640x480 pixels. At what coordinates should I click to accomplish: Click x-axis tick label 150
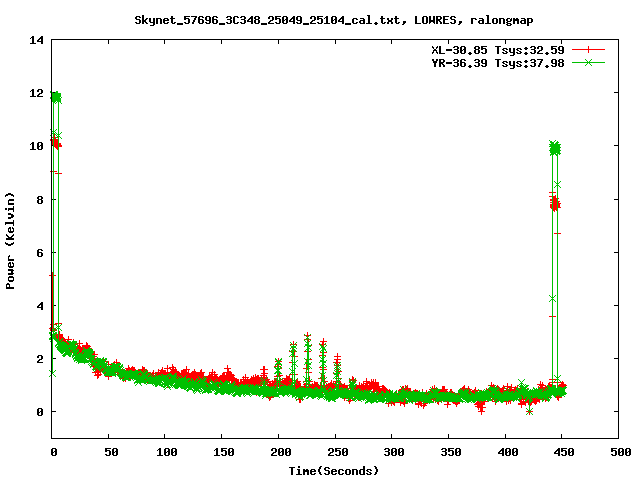click(224, 452)
